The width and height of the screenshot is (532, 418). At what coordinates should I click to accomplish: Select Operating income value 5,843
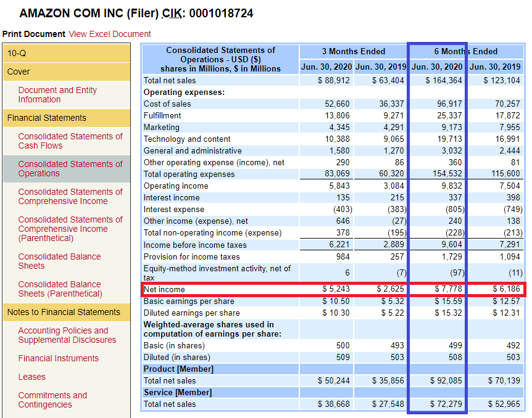pyautogui.click(x=339, y=186)
